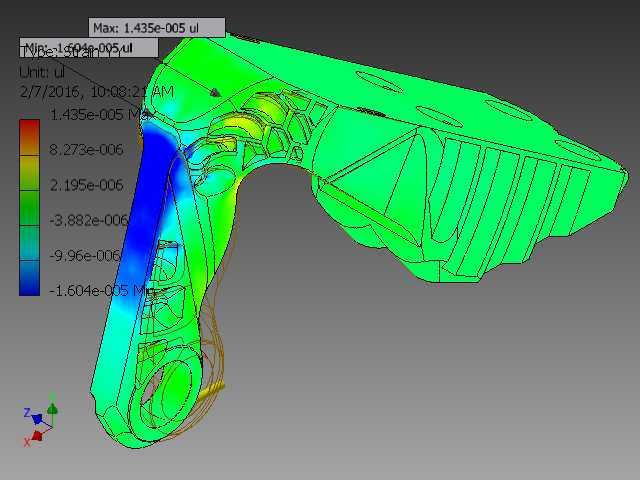Viewport: 640px width, 480px height.
Task: Select the legend value 8.273e-006
Action: point(86,150)
